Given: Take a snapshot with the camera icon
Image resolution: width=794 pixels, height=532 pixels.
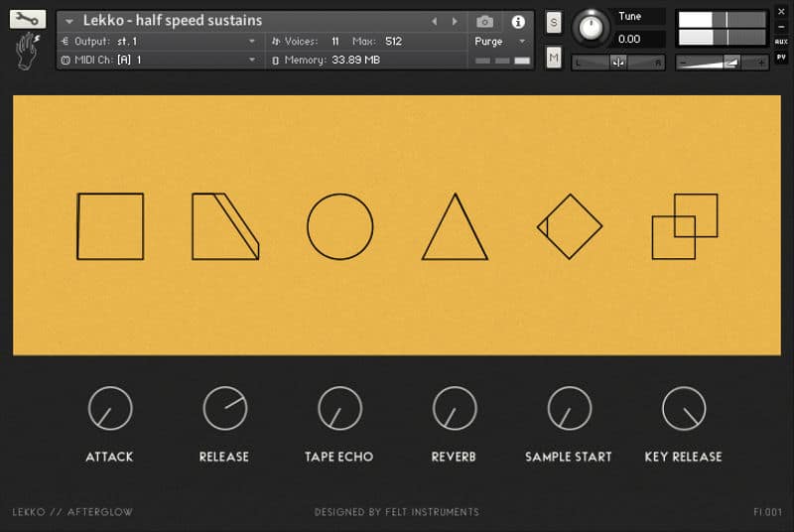Looking at the screenshot, I should point(484,21).
